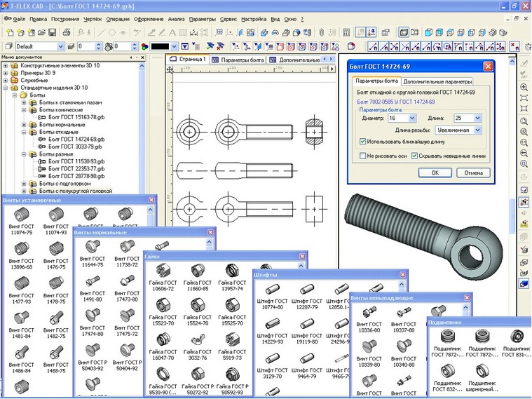
Task: Select the Circle construction tool
Action: coord(112,32)
